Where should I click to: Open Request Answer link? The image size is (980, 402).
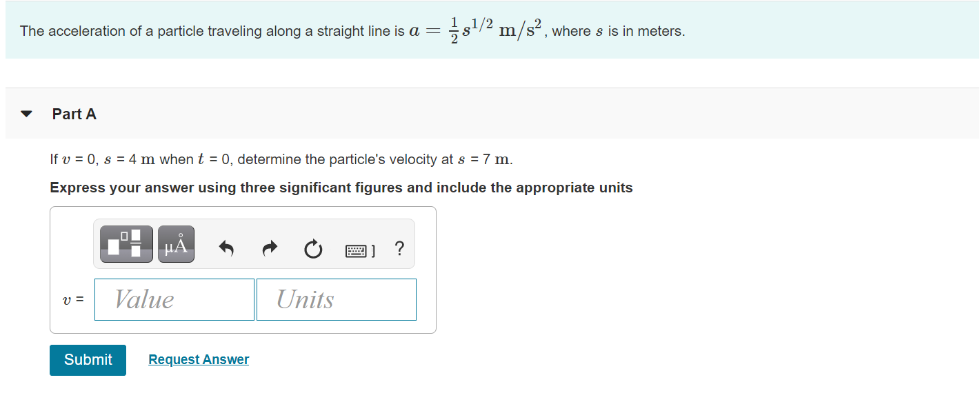198,359
